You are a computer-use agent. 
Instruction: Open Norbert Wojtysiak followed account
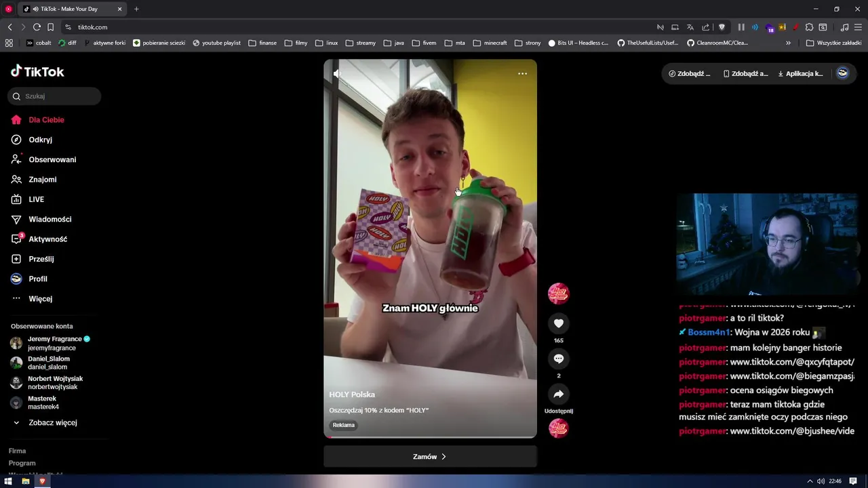click(x=47, y=383)
